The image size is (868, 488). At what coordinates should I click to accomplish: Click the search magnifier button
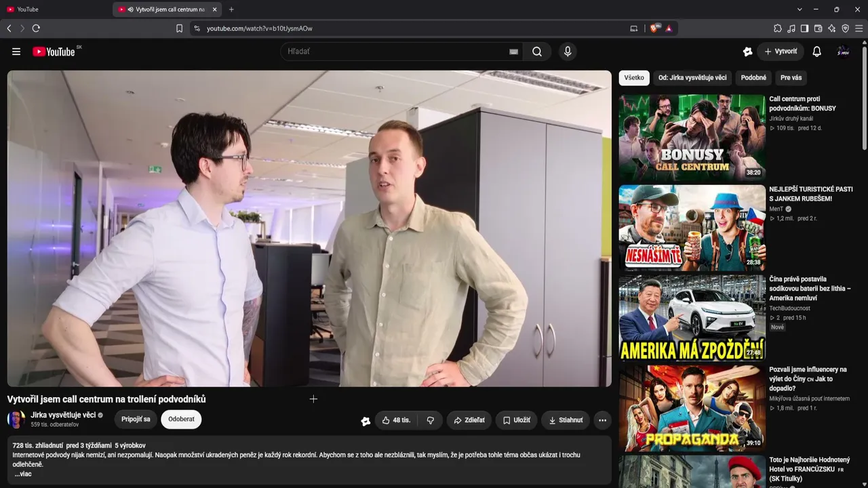(x=537, y=52)
